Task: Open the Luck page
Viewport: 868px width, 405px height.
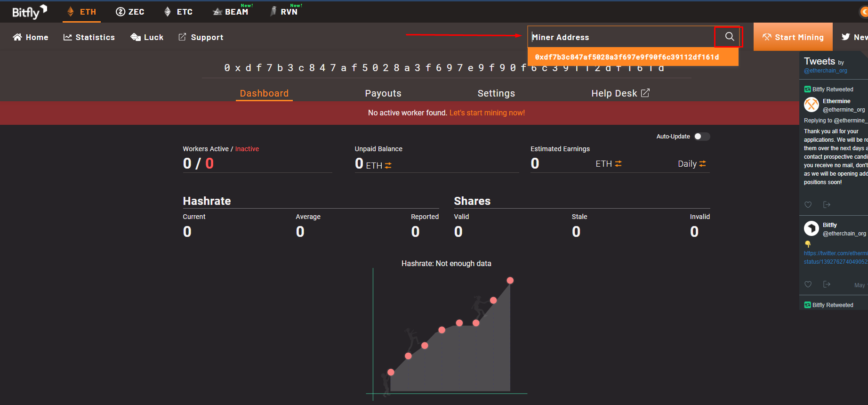Action: tap(147, 37)
